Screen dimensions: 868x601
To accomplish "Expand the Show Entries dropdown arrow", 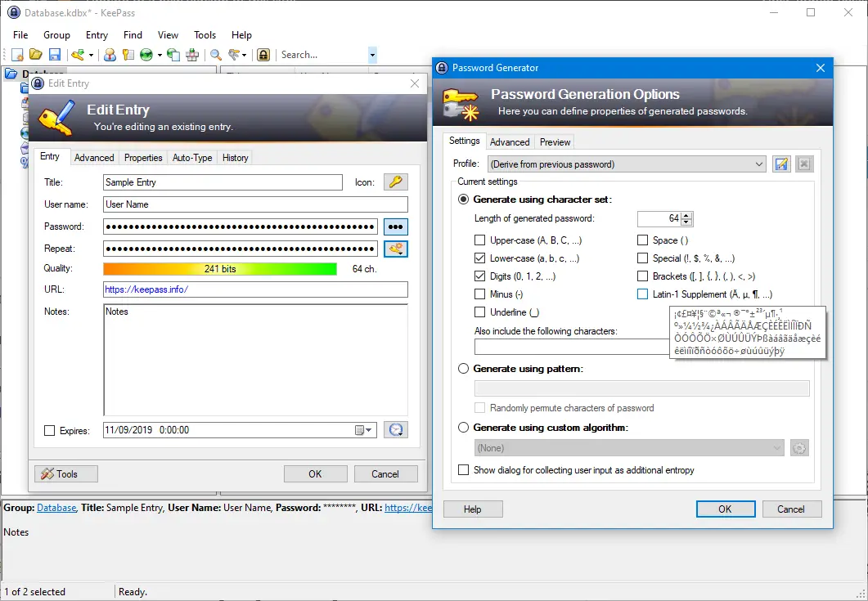I will [244, 55].
